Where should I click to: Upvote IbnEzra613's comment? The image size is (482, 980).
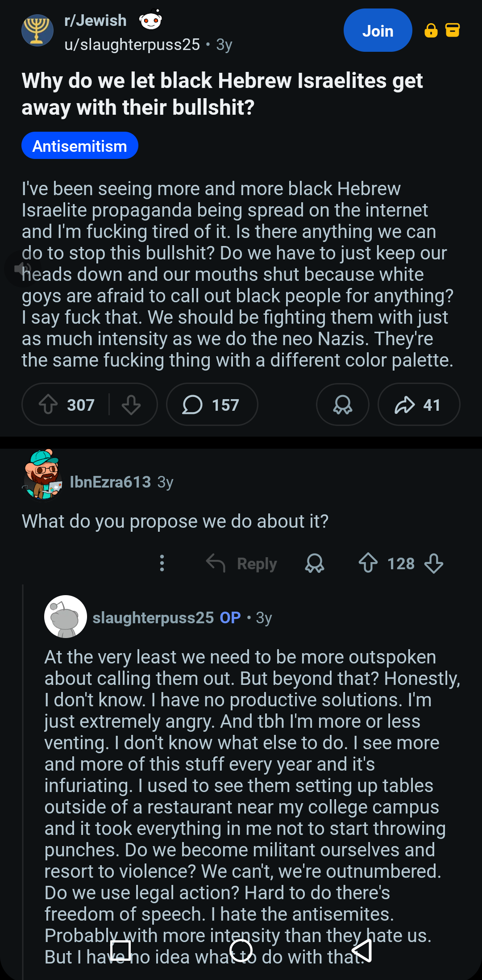point(368,563)
